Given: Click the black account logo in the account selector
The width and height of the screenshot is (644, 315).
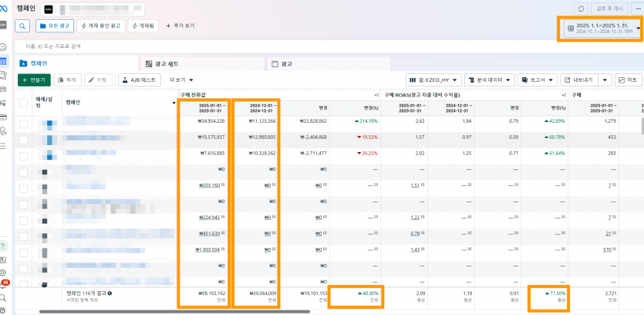Looking at the screenshot, I should click(49, 9).
